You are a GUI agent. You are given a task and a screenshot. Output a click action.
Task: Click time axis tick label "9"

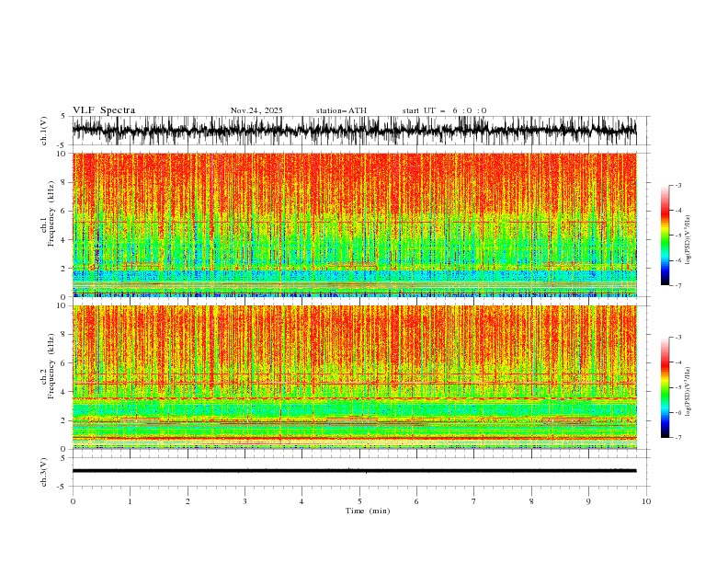click(x=588, y=501)
